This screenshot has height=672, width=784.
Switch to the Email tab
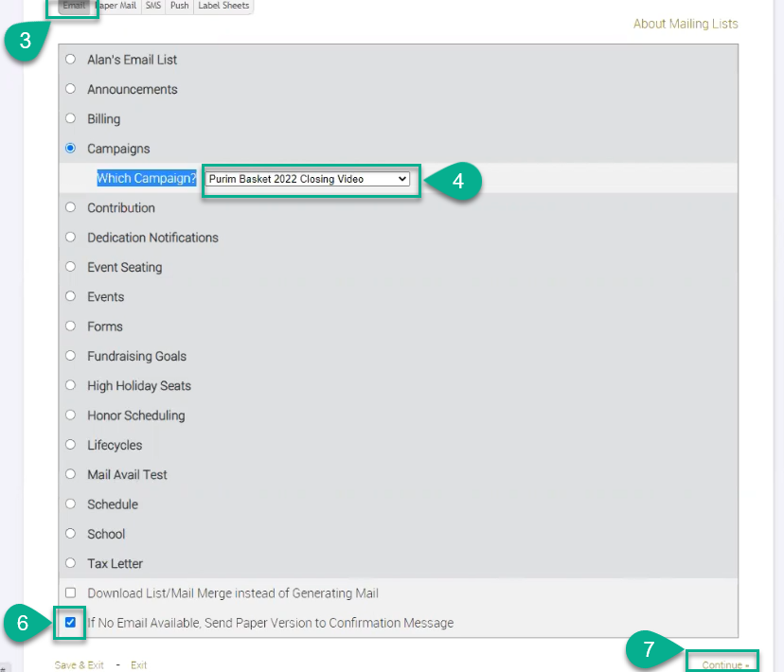pyautogui.click(x=74, y=6)
